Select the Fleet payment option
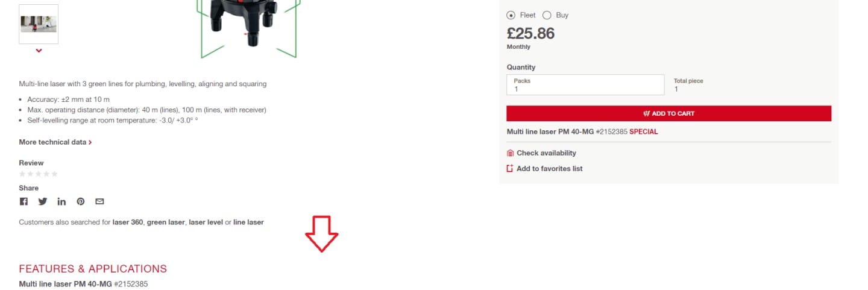The image size is (868, 290). 511,15
